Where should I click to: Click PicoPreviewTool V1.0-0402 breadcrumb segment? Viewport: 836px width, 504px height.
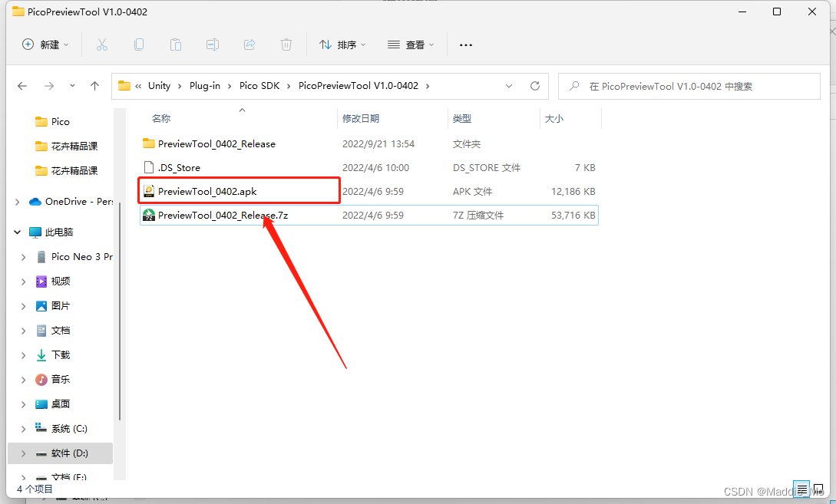[x=359, y=86]
